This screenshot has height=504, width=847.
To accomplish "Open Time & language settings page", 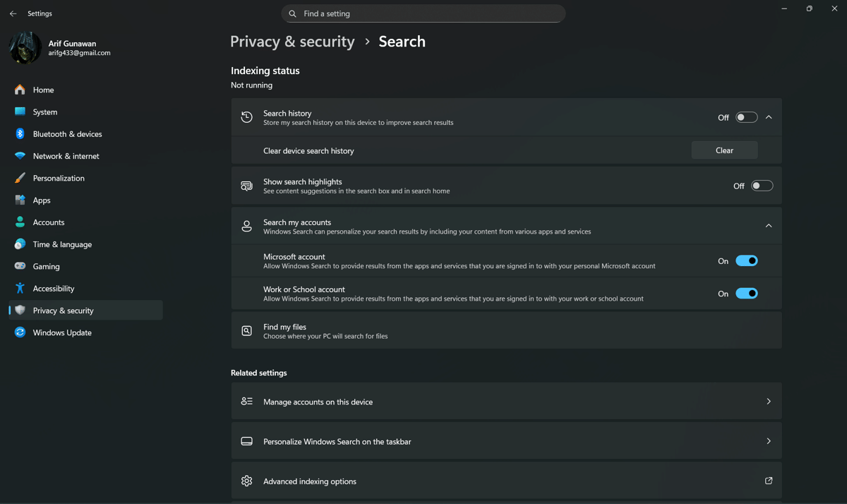I will coord(62,244).
